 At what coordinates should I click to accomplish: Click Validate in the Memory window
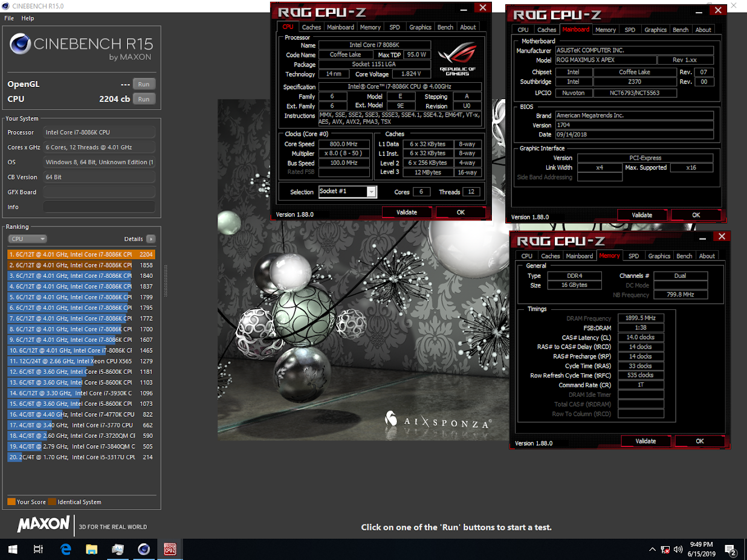pyautogui.click(x=645, y=441)
